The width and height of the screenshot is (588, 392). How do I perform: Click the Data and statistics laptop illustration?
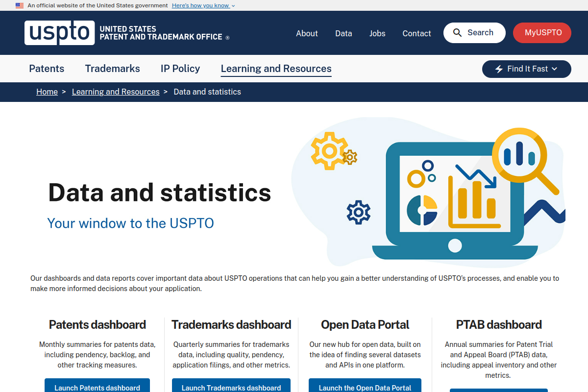(429, 192)
